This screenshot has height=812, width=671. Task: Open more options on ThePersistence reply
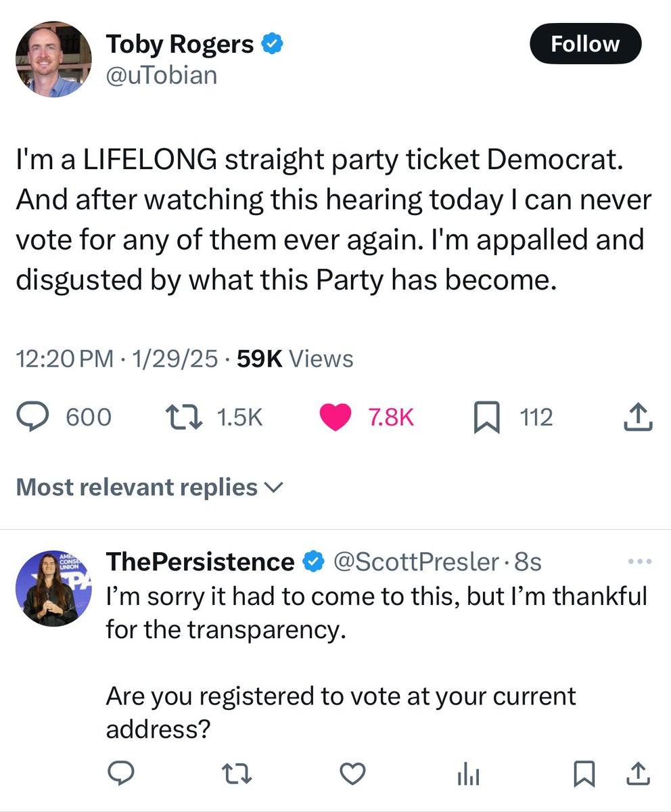[x=639, y=562]
